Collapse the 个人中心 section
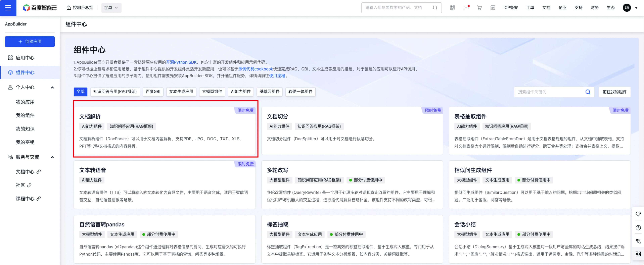The height and width of the screenshot is (265, 644). (52, 87)
